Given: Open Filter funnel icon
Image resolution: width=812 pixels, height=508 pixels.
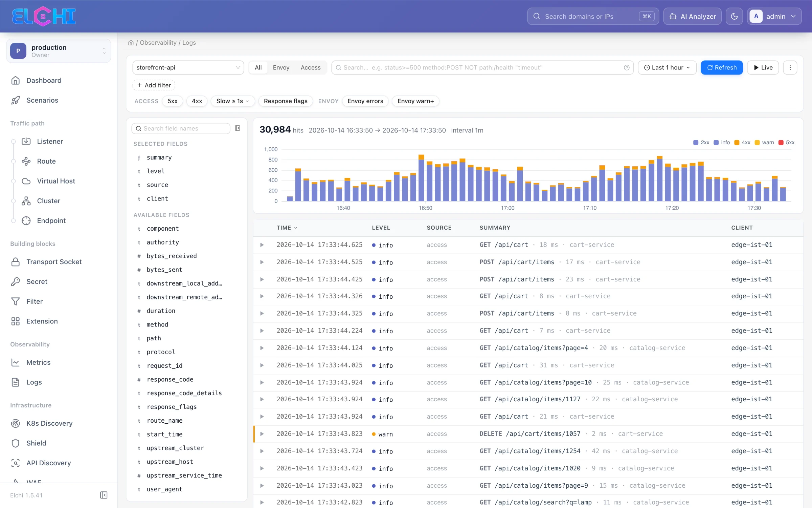Looking at the screenshot, I should tap(16, 301).
